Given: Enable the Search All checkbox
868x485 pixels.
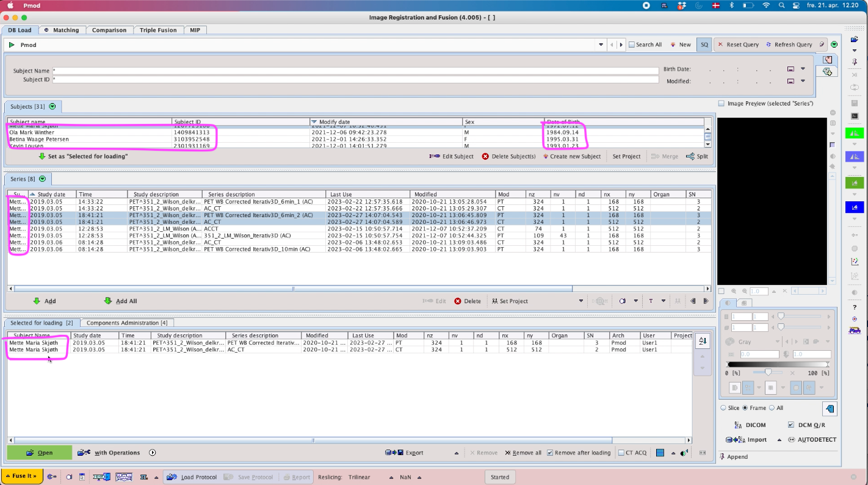Looking at the screenshot, I should click(x=632, y=45).
